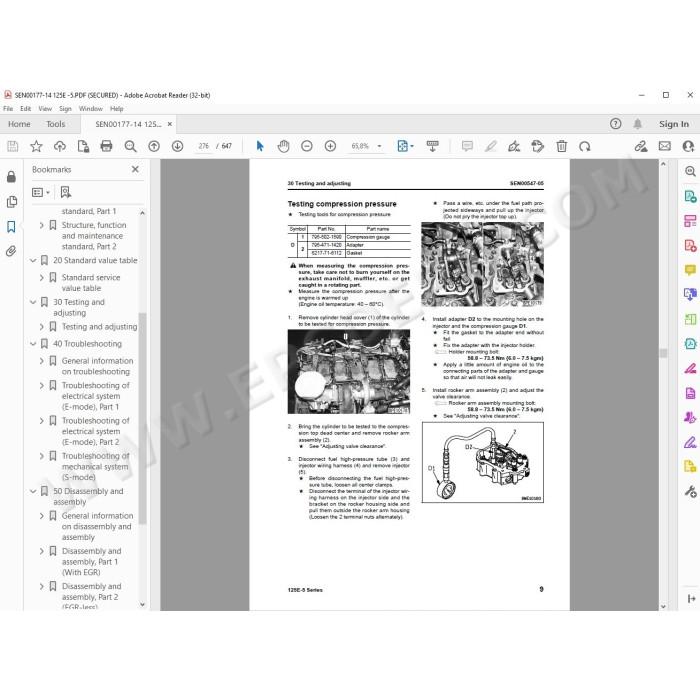Open the Window menu

[x=91, y=108]
